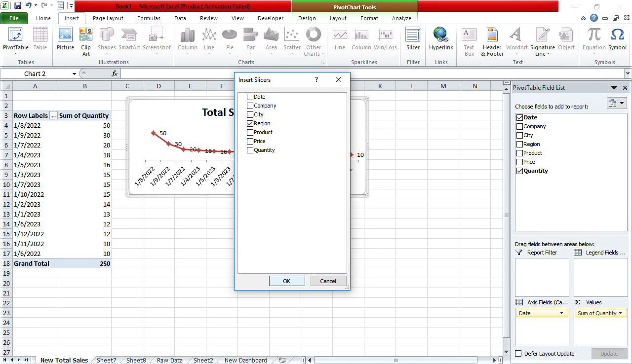Expand the formula bar
Viewport: 632px width, 364px height.
pos(628,73)
